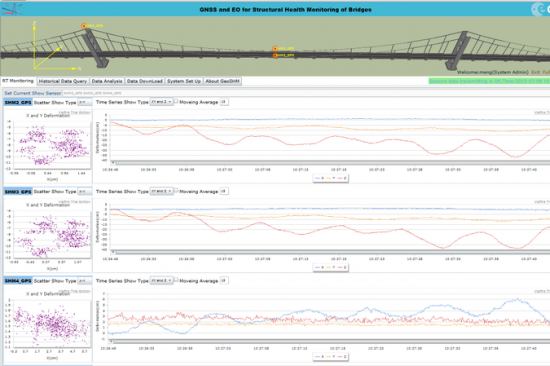Open the Data Analysis tab

107,81
